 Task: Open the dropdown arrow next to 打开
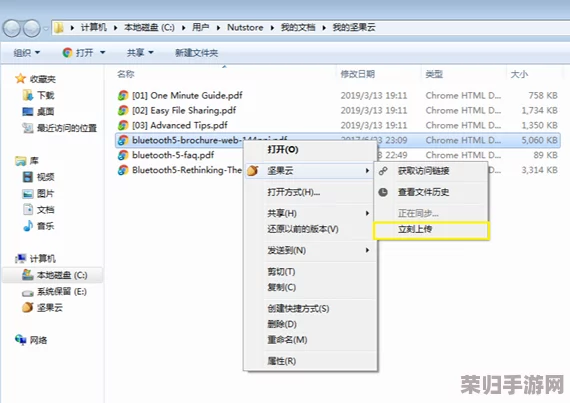pos(103,53)
